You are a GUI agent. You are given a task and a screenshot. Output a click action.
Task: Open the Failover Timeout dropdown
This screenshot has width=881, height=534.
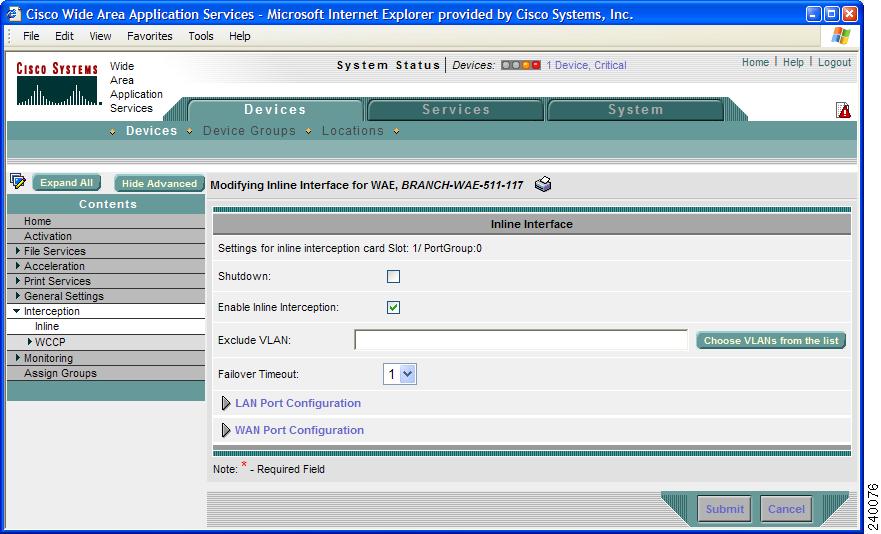coord(399,374)
